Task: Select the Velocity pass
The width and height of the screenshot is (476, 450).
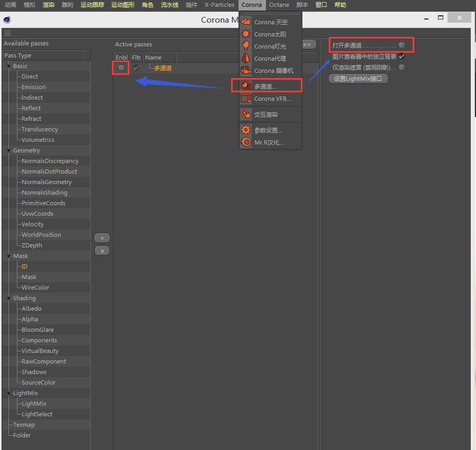Action: point(33,224)
